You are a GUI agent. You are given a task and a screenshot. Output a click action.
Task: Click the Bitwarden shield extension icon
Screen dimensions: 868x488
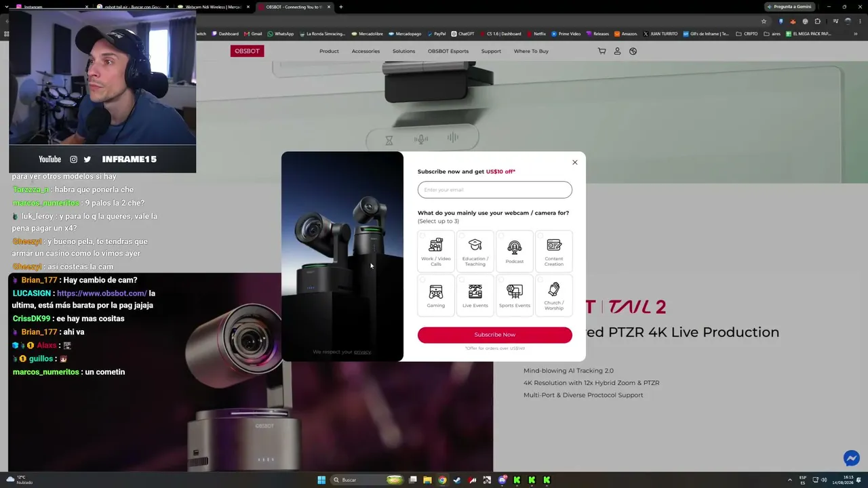(x=781, y=21)
